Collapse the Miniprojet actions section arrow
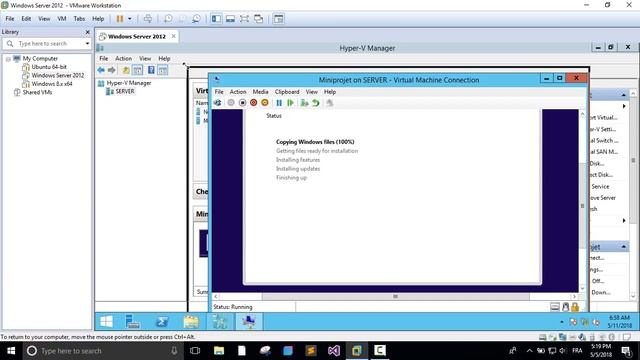The width and height of the screenshot is (640, 360). (x=624, y=247)
